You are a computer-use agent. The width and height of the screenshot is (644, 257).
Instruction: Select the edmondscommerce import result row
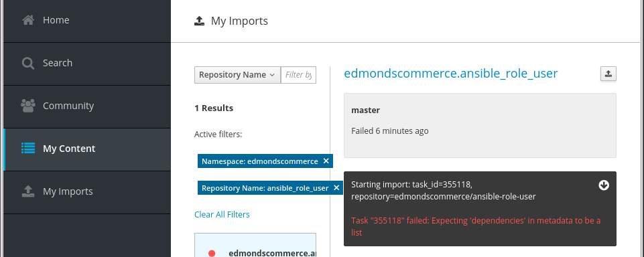tap(255, 245)
